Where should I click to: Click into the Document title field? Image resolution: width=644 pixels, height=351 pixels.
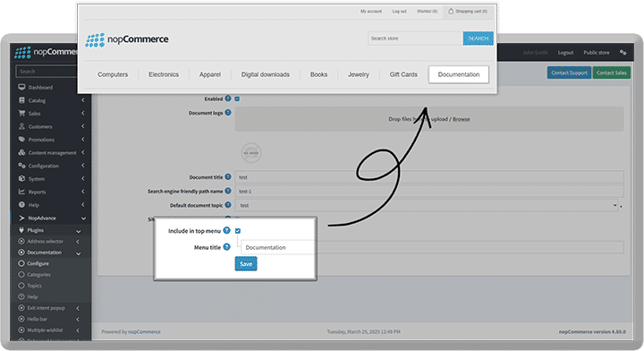coord(429,177)
